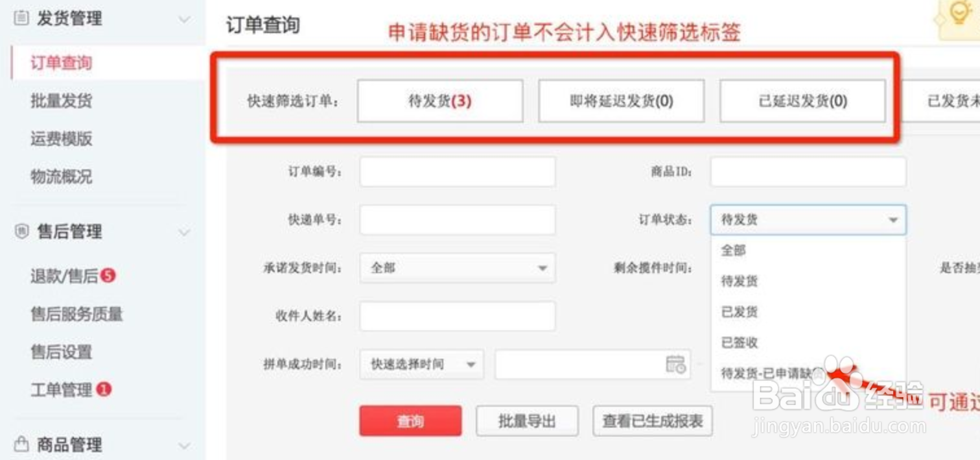Select the 已延迟发货(0) quick filter

pyautogui.click(x=802, y=101)
